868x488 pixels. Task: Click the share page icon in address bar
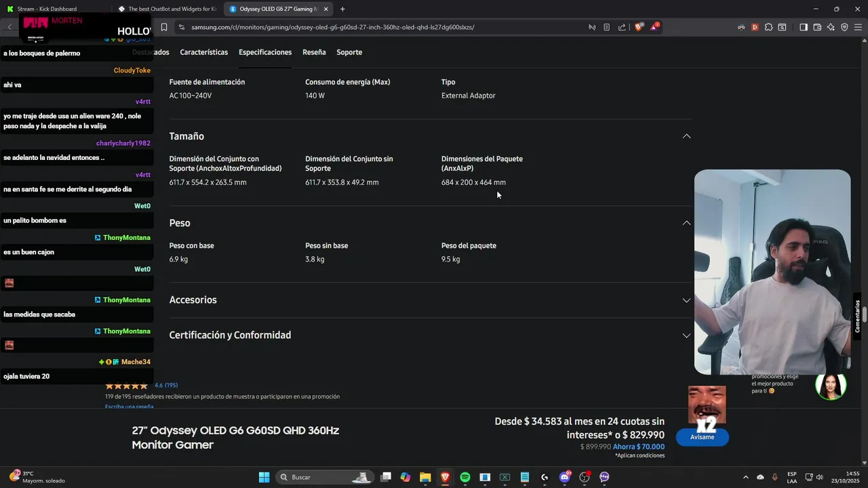pos(622,27)
